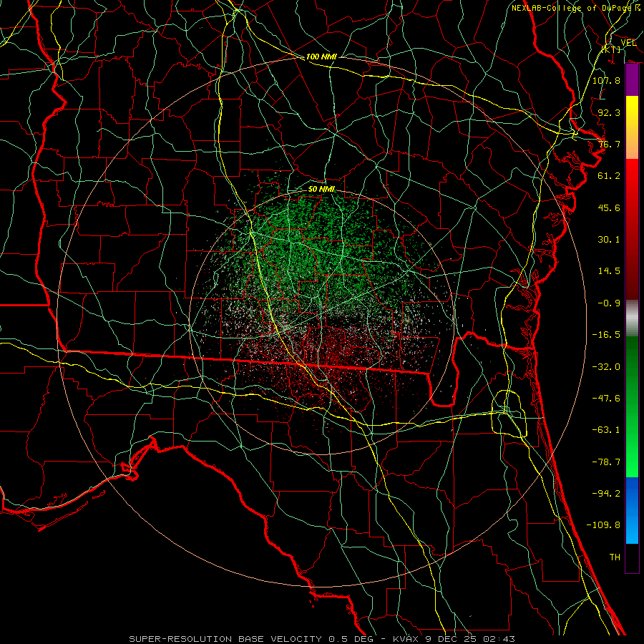Click the SUPER-RESOLUTION BASE VELOCITY caption text
The image size is (644, 644).
pyautogui.click(x=225, y=639)
